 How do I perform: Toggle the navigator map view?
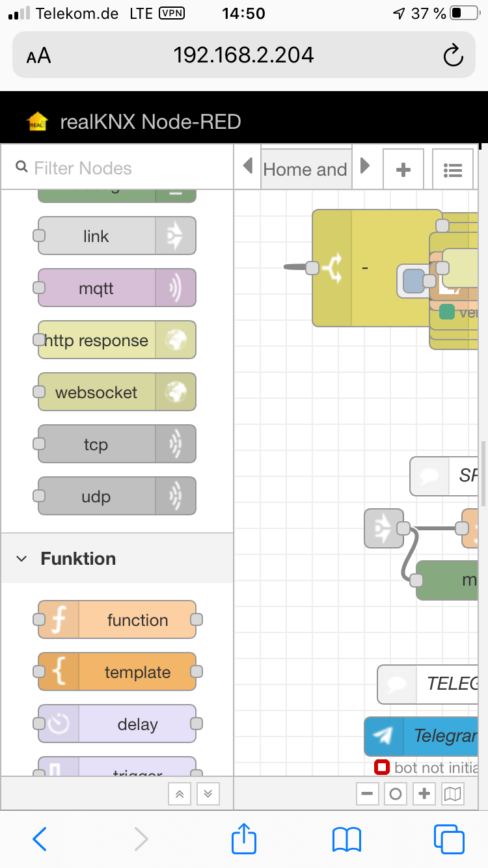click(452, 794)
